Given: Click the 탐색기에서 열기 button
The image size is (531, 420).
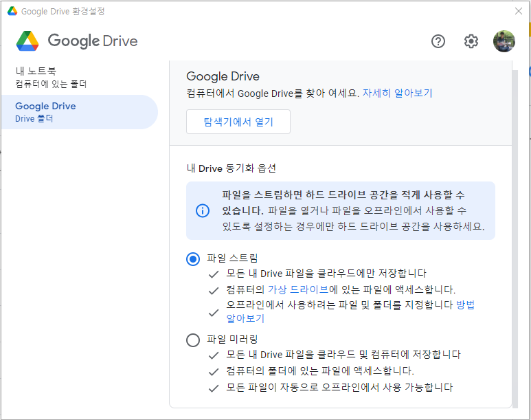Looking at the screenshot, I should click(x=238, y=122).
